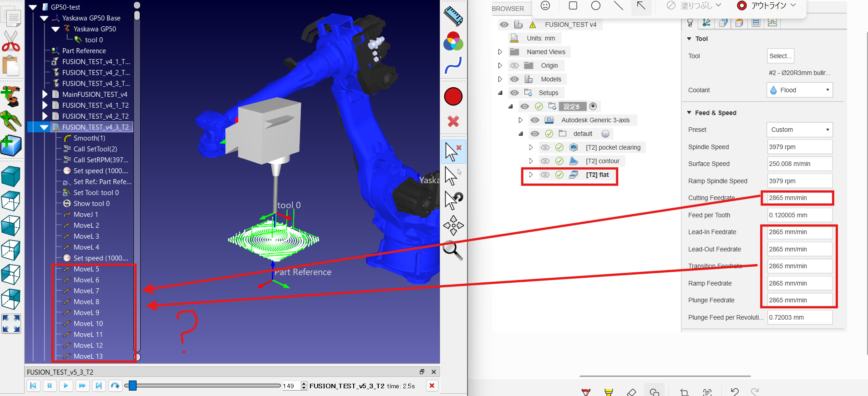Click the rotate cursor tool icon
This screenshot has width=868, height=396.
point(453,200)
